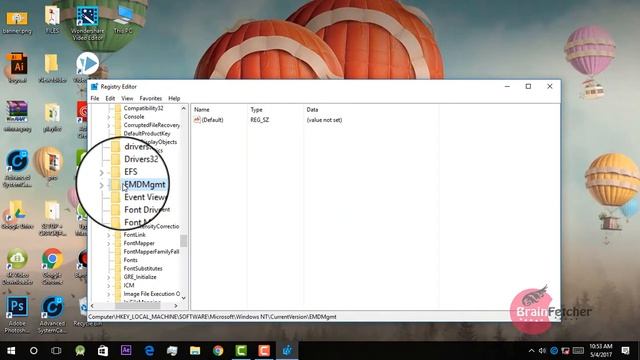Launch Google Chrome from desktop
The image size is (640, 360).
pos(52,266)
